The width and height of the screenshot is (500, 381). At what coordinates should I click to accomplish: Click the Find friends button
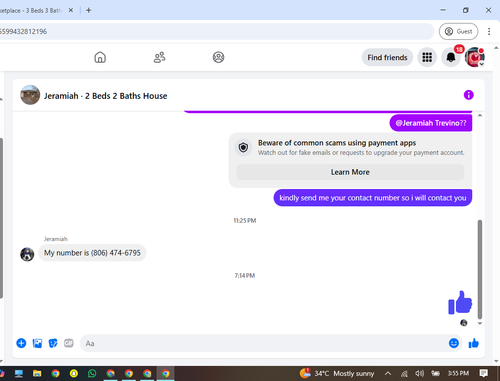coord(387,57)
